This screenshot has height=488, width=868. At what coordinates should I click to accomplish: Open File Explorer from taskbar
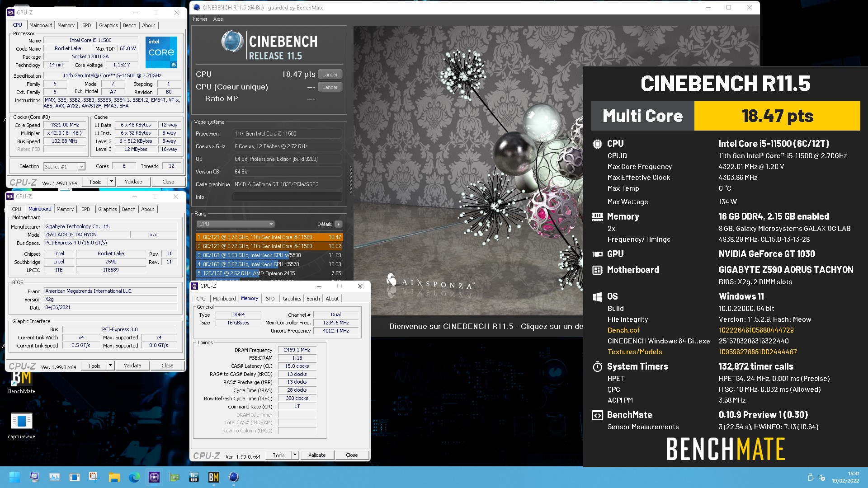coord(114,477)
